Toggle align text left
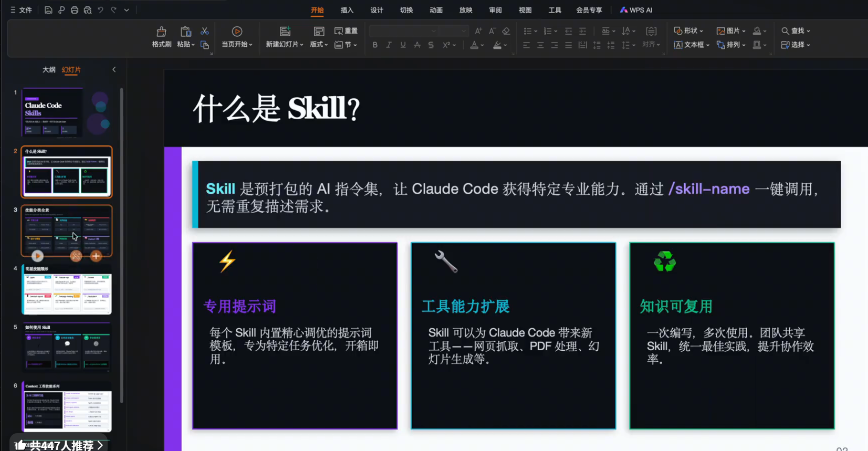The width and height of the screenshot is (868, 451). [527, 45]
